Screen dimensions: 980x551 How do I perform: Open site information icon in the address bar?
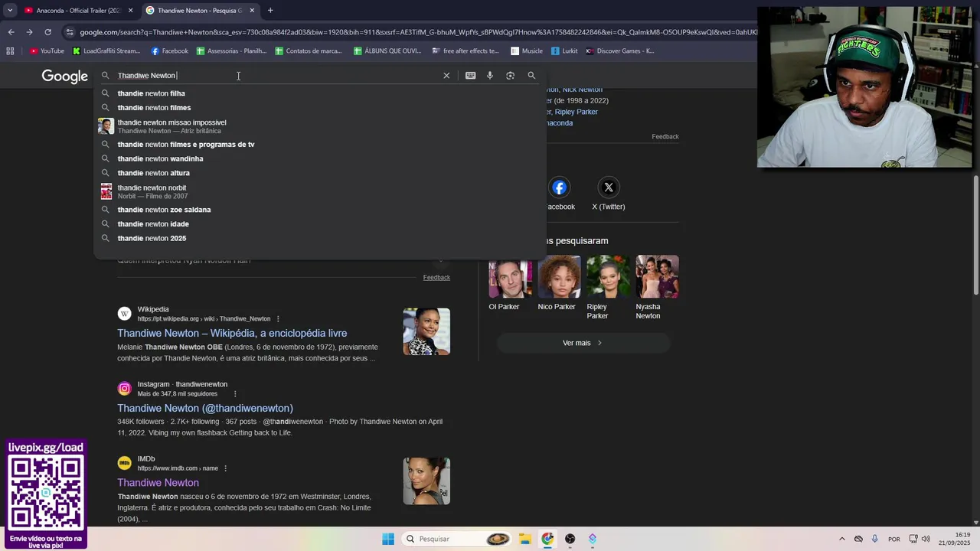[x=70, y=32]
